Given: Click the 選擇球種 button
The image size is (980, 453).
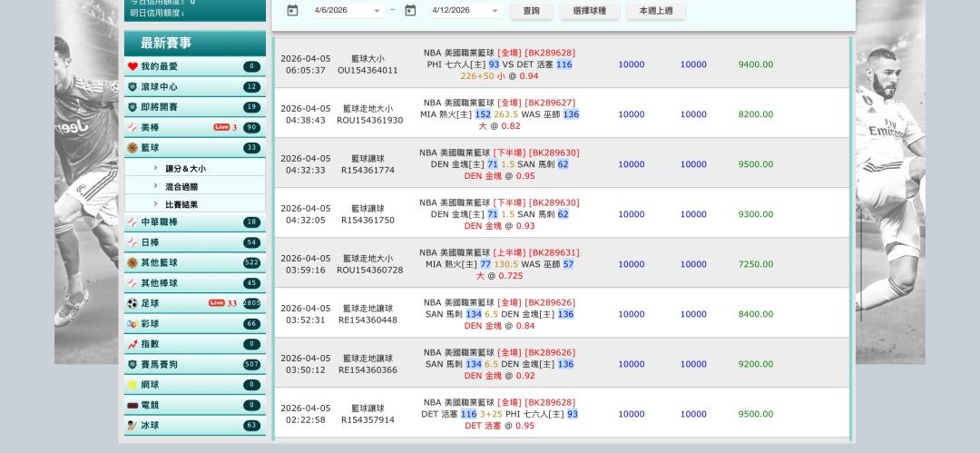Looking at the screenshot, I should [590, 11].
